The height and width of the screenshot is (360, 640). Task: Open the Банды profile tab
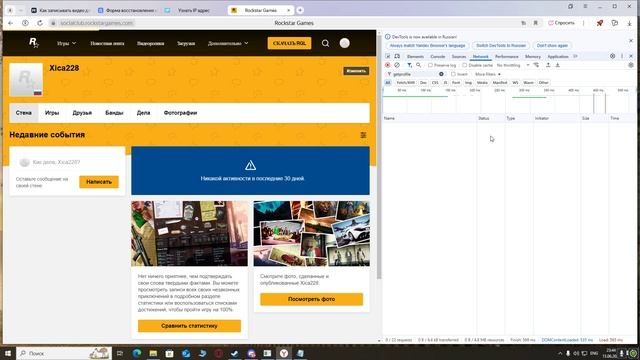(114, 113)
